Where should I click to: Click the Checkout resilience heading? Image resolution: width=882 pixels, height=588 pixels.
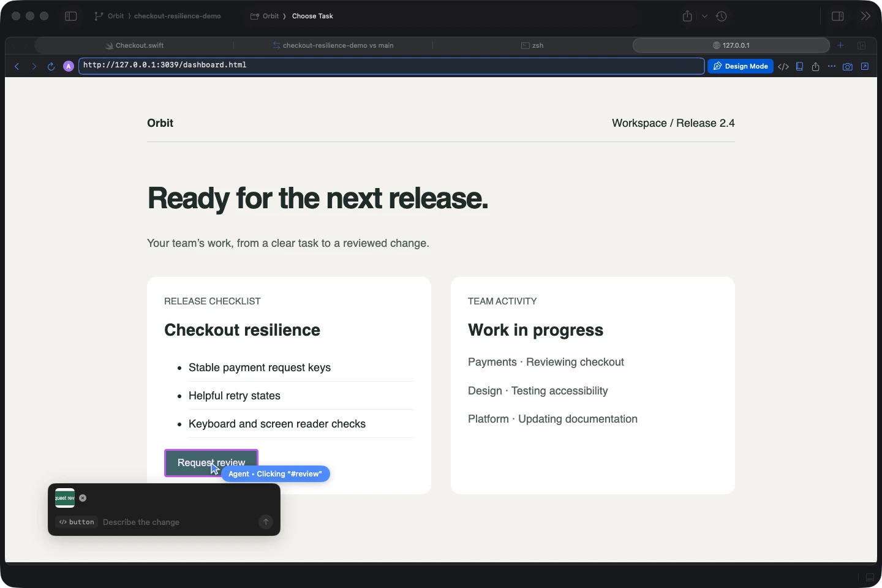point(242,330)
